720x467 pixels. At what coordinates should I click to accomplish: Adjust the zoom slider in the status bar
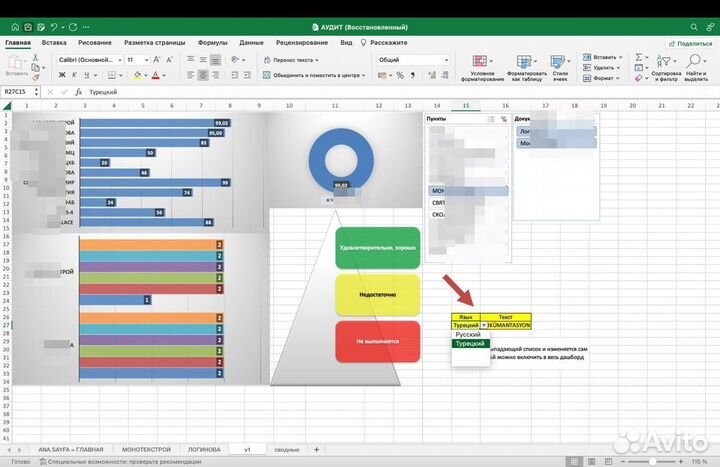click(652, 461)
